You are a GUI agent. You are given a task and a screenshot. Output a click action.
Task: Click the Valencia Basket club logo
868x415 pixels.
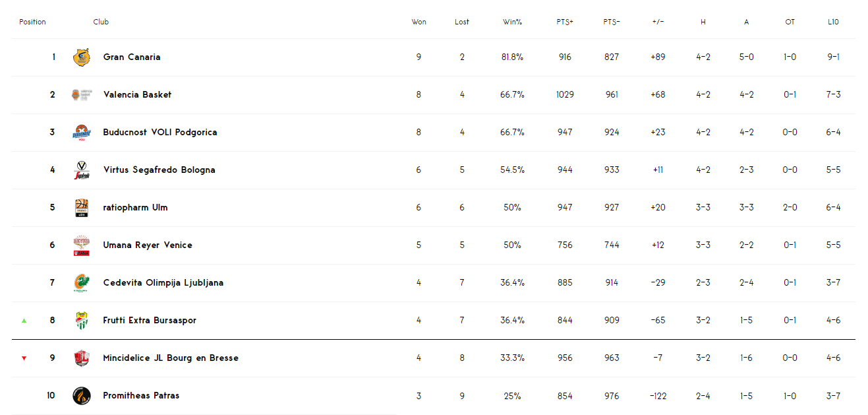click(x=82, y=95)
